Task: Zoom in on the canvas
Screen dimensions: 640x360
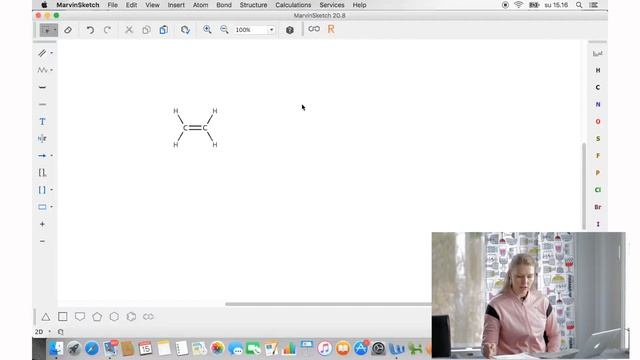Action: 207,29
